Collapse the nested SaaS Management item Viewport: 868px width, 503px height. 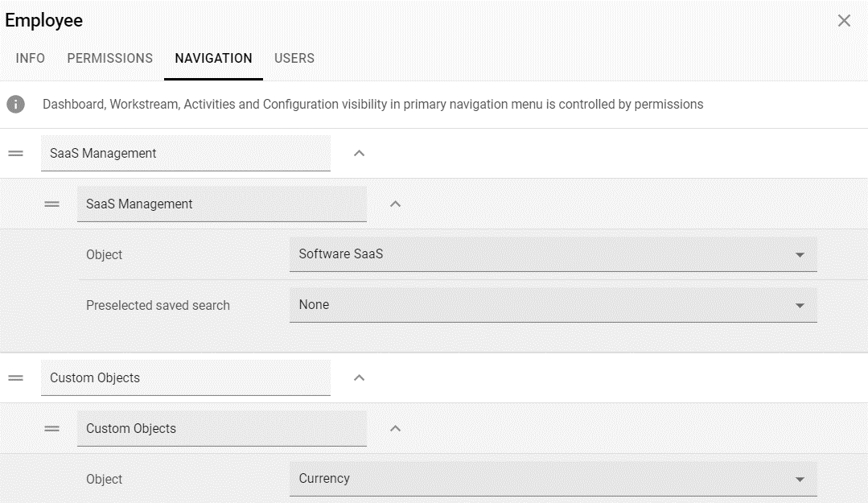point(395,204)
